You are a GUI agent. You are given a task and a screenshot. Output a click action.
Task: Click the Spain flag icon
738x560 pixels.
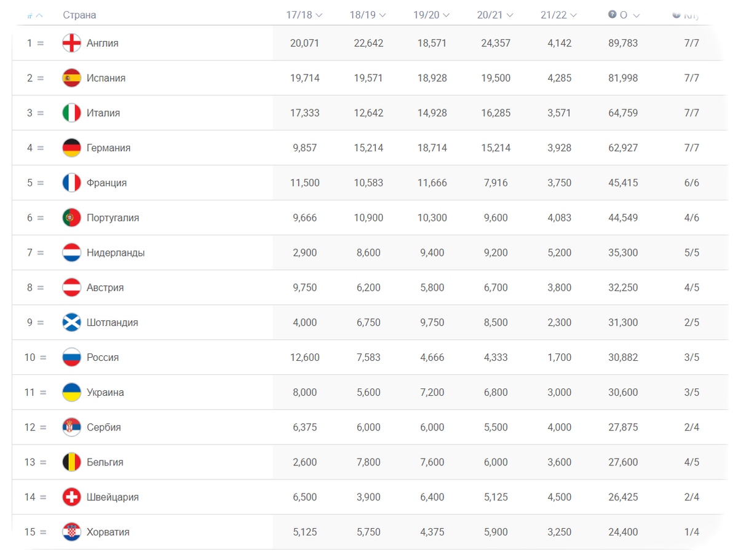coord(72,78)
